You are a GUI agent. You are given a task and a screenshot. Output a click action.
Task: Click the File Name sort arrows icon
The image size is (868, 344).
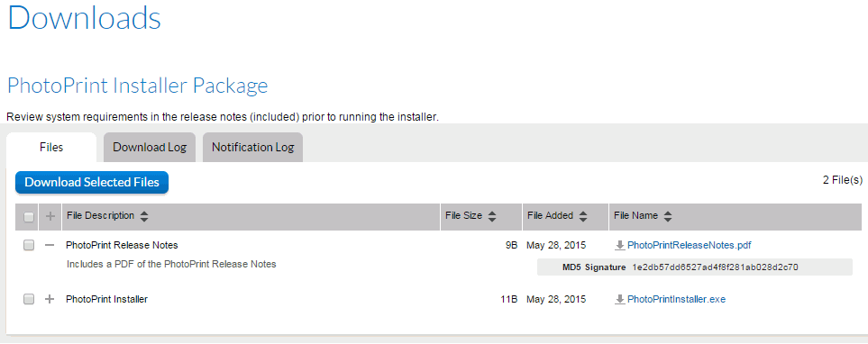[x=668, y=217]
